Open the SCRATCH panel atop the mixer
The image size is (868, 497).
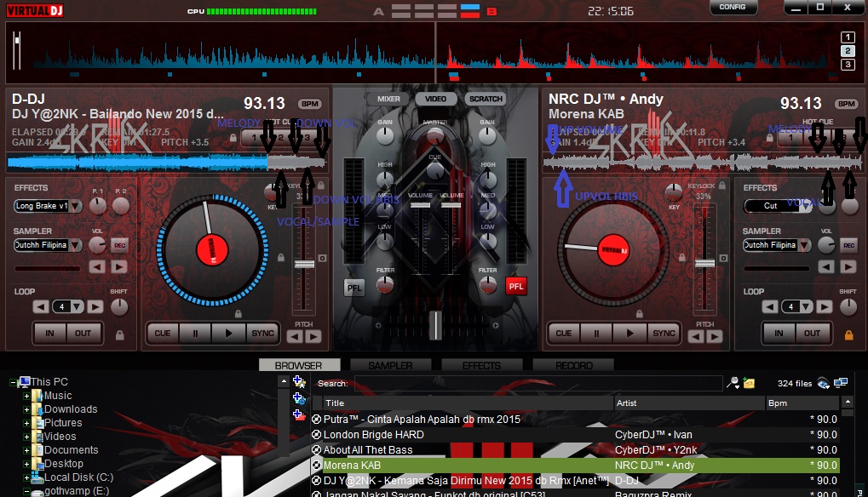[x=484, y=98]
